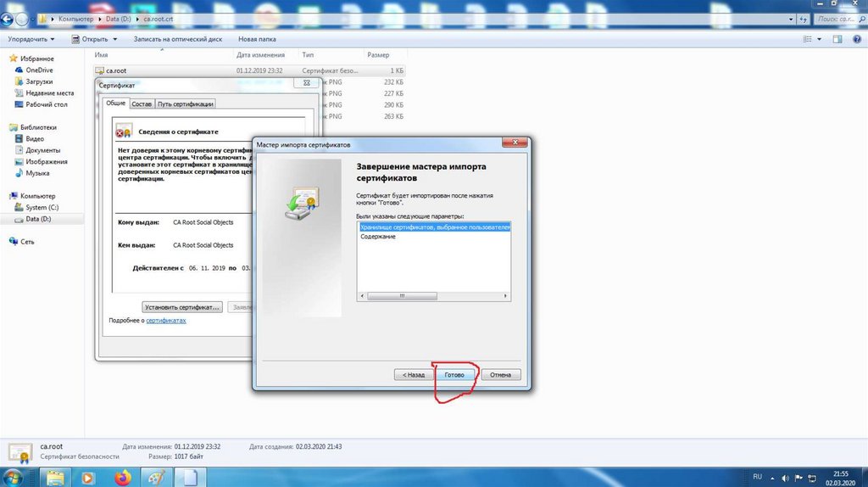The image size is (868, 487).
Task: Open Рабочий стол in the navigation pane
Action: (x=47, y=104)
